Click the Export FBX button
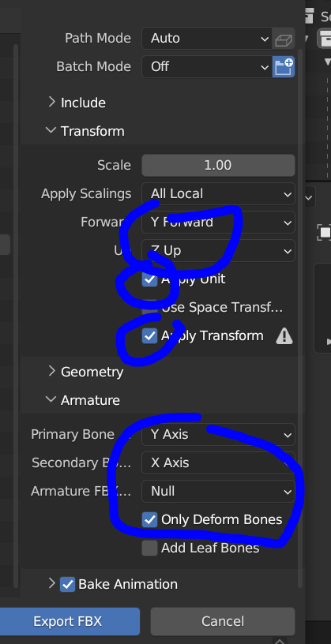This screenshot has height=644, width=331. pyautogui.click(x=68, y=621)
